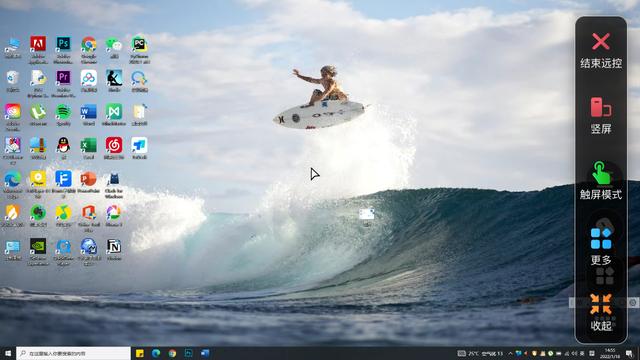
Task: Open NVIDIA GeForce Experience shortcut
Action: click(38, 252)
